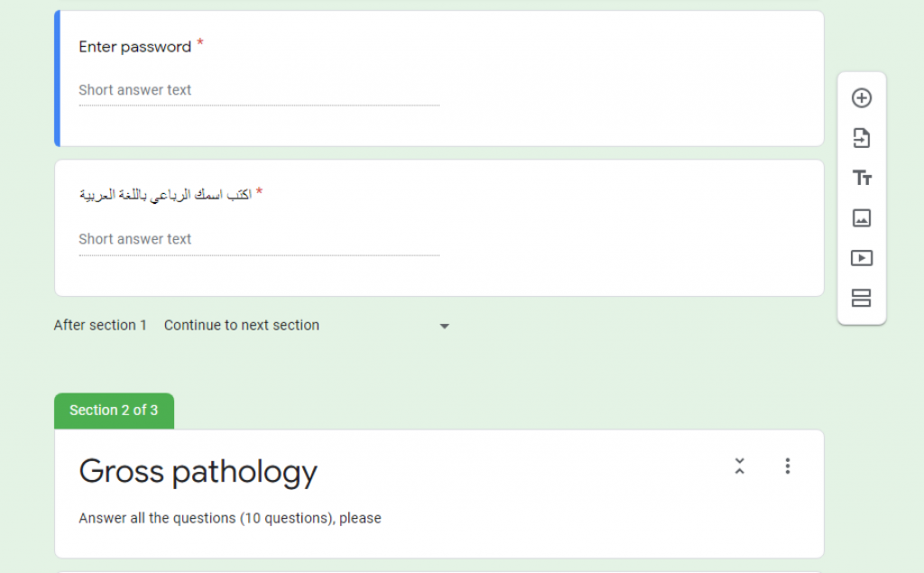Select the 'Enter password' question title

pyautogui.click(x=134, y=47)
